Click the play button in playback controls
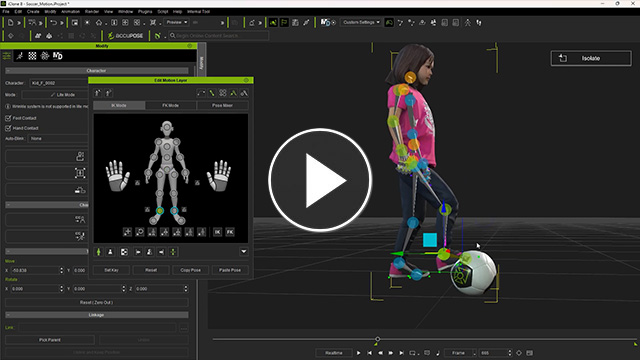 point(358,353)
